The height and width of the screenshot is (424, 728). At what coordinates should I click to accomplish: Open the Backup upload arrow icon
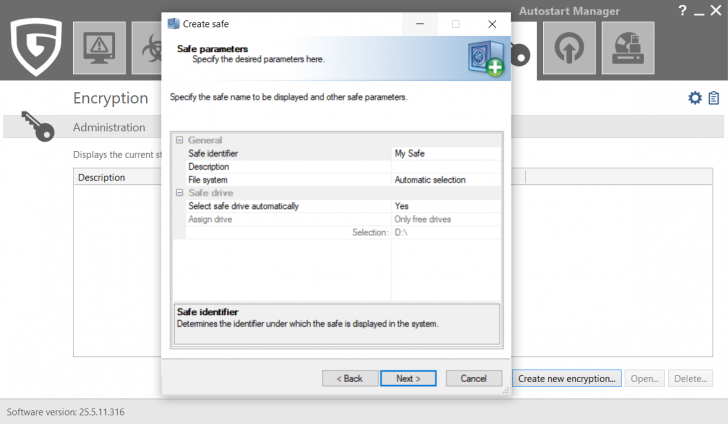click(x=569, y=47)
